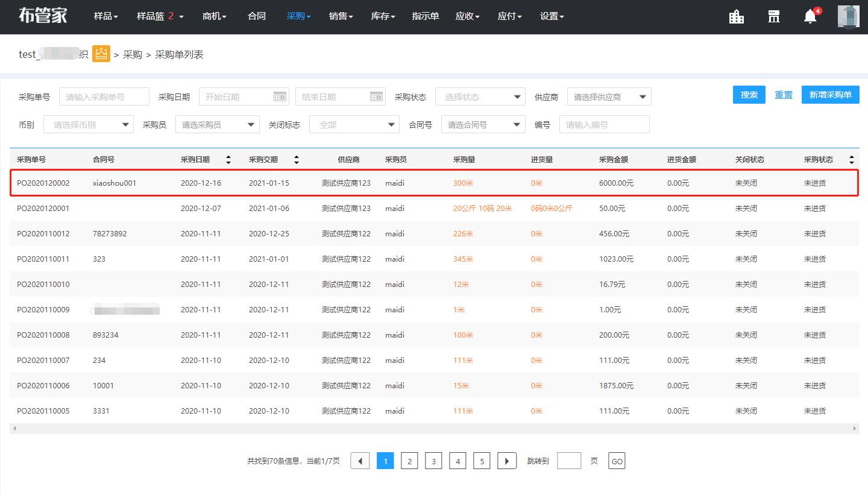Go to next page arrow in pagination
Screen dimensions: 868x495
click(507, 461)
